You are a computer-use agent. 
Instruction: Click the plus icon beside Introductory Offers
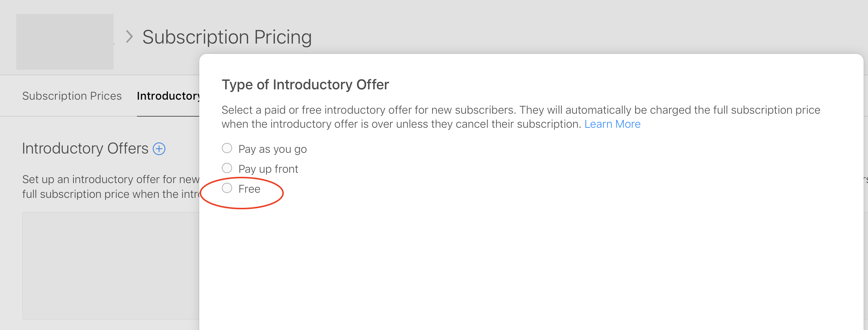(x=159, y=149)
